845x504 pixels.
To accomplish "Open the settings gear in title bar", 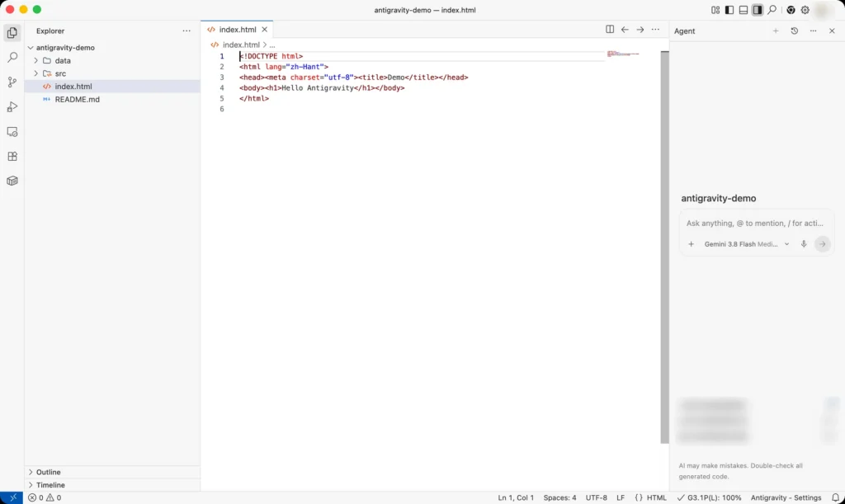I will pos(805,10).
